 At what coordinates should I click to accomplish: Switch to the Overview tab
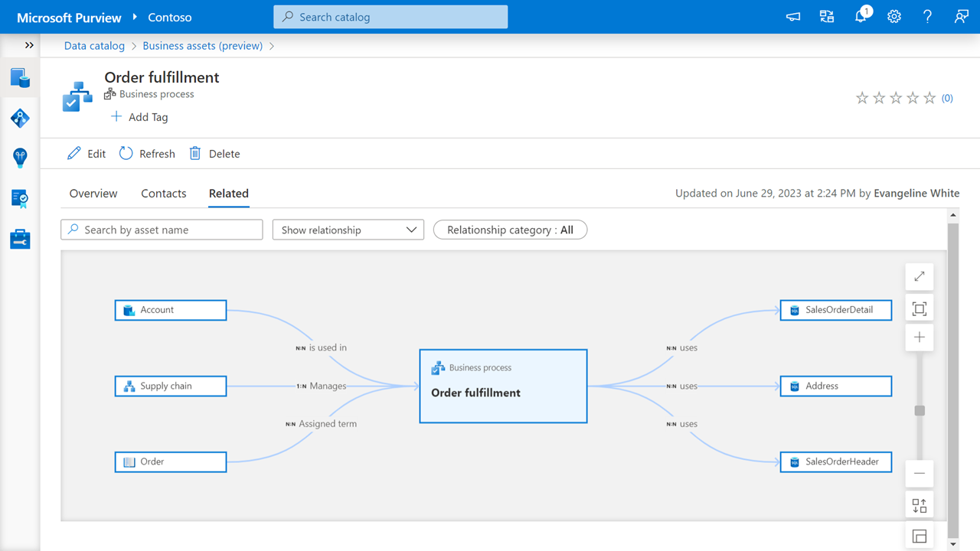tap(93, 194)
